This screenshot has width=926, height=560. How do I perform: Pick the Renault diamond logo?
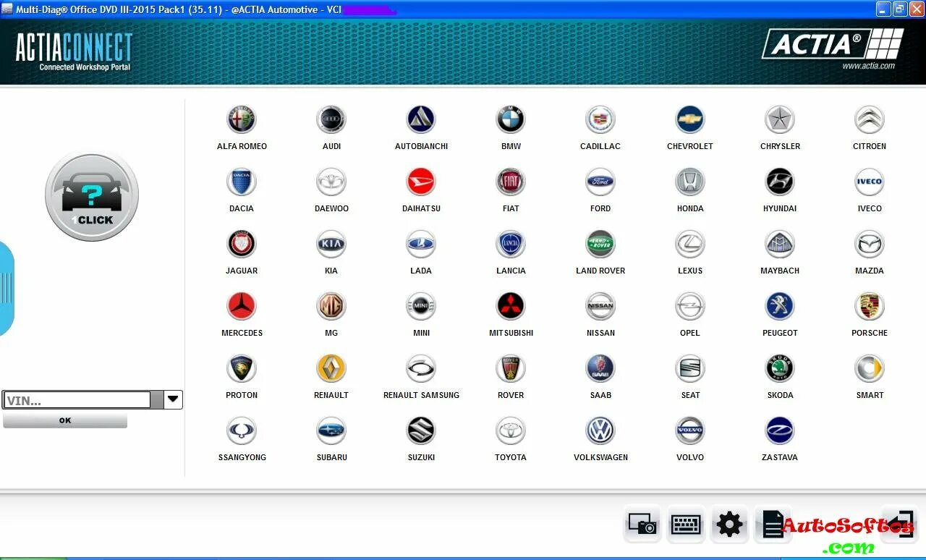pos(331,368)
